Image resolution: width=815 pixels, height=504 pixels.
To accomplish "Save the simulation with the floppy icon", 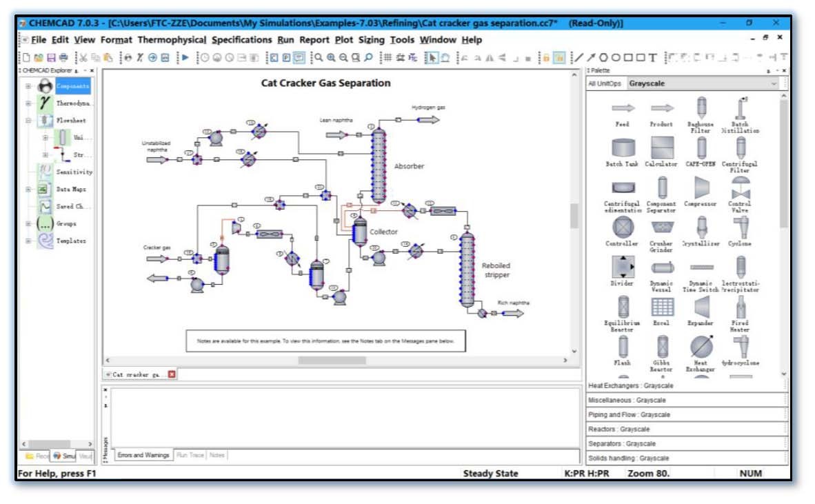I will 51,58.
